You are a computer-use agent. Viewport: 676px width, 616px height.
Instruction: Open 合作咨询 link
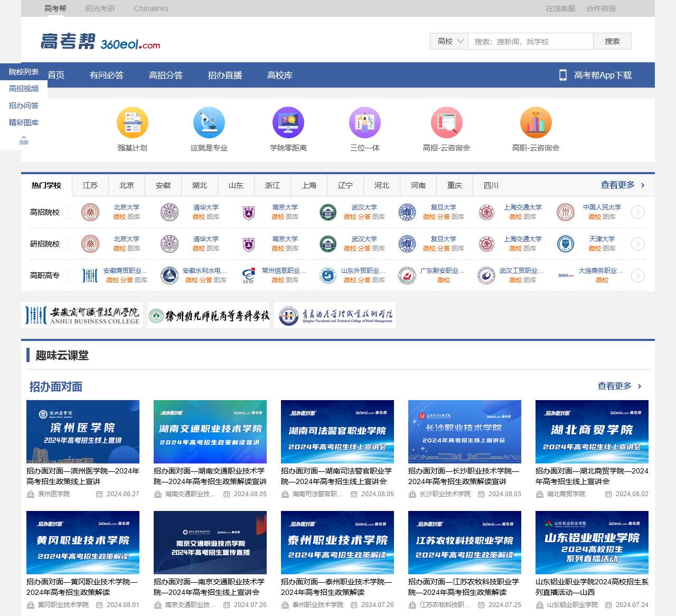point(601,8)
